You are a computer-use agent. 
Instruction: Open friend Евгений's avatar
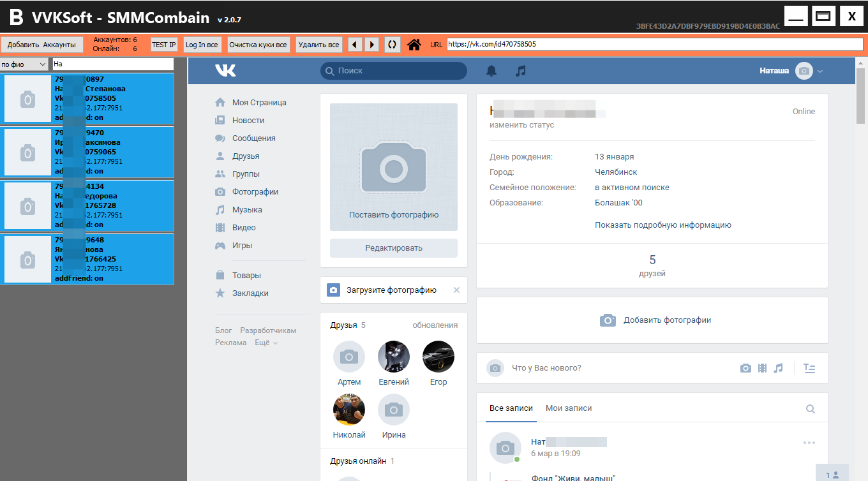[x=394, y=357]
